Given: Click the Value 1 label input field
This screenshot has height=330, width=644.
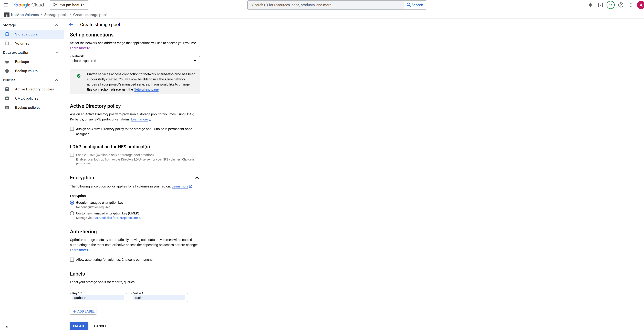Looking at the screenshot, I should tap(159, 298).
